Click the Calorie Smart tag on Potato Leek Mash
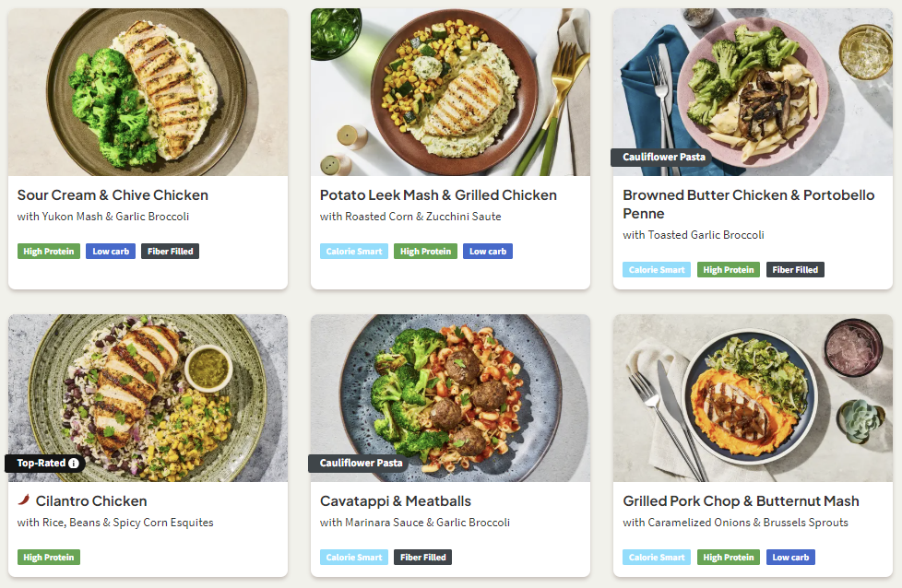Viewport: 902px width, 588px height. [x=354, y=251]
